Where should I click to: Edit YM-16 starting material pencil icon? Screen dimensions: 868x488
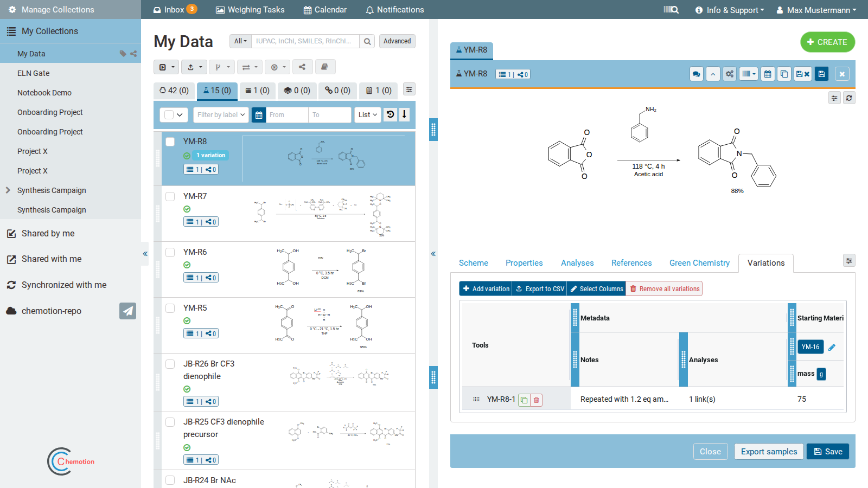point(832,347)
